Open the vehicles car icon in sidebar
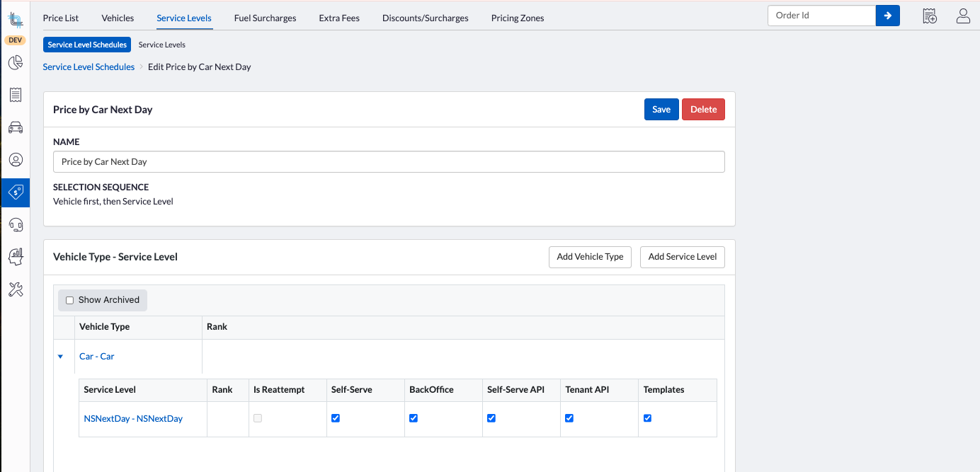The width and height of the screenshot is (980, 472). [x=16, y=127]
